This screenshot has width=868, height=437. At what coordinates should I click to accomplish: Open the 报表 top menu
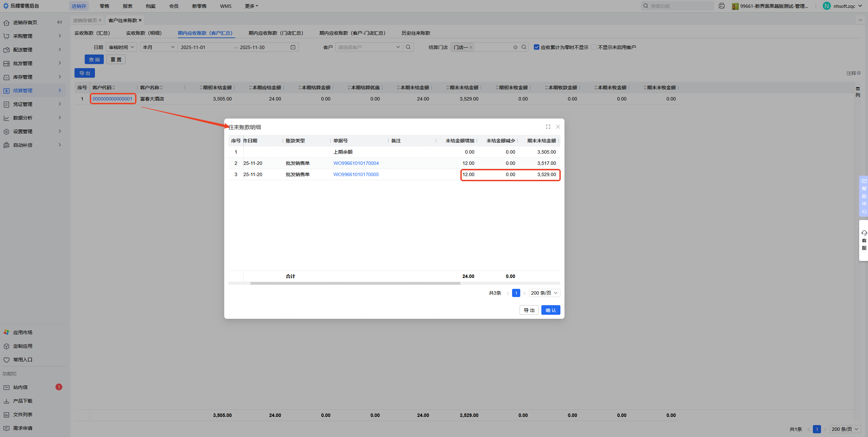pos(128,6)
